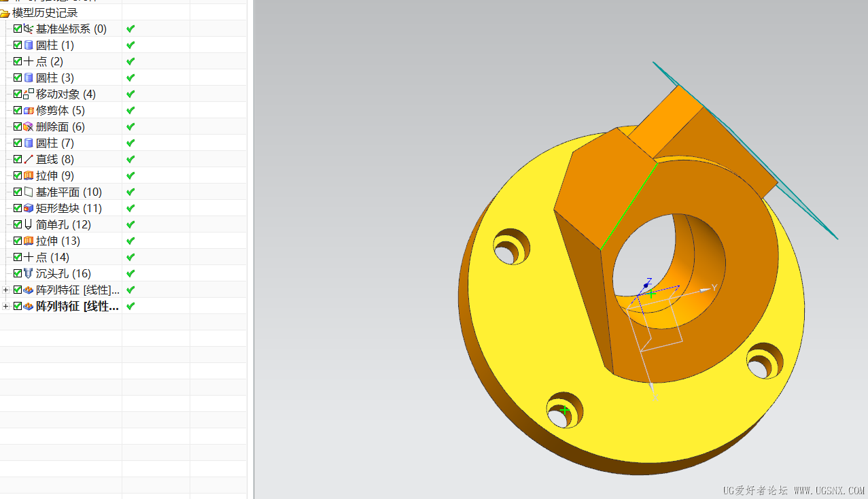The image size is (868, 499).
Task: Uncheck the 简单孔 (12) checkbox
Action: [18, 224]
